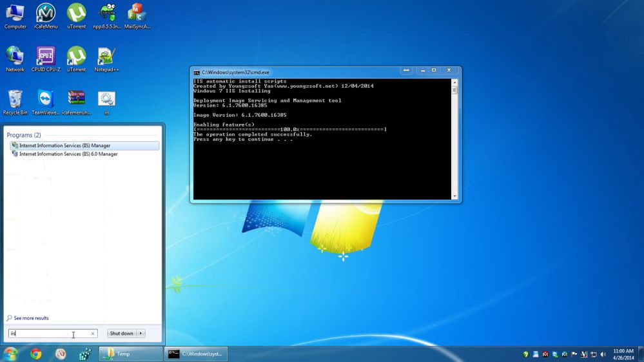Screen dimensions: 644x362
Task: Close the cmd.exe window
Action: [x=449, y=70]
